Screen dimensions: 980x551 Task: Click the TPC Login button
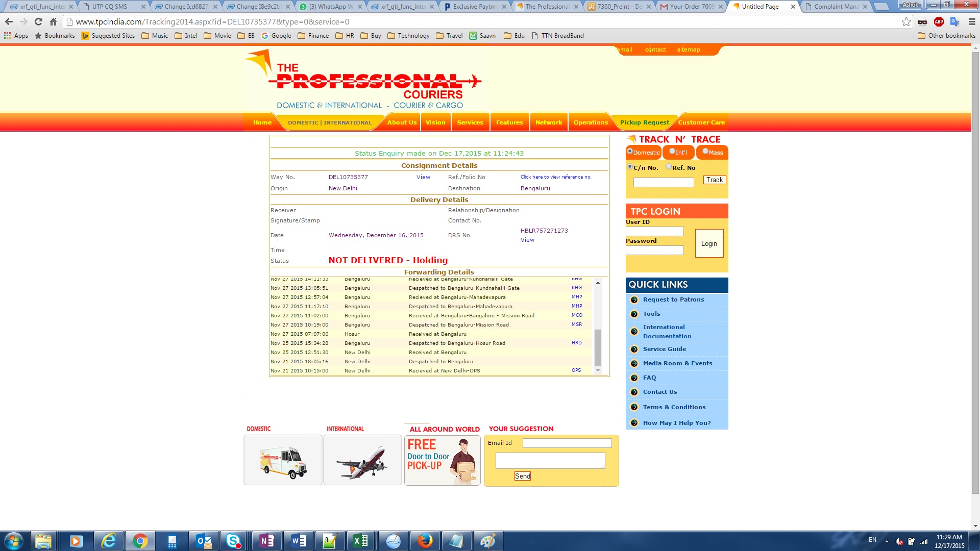(x=709, y=243)
